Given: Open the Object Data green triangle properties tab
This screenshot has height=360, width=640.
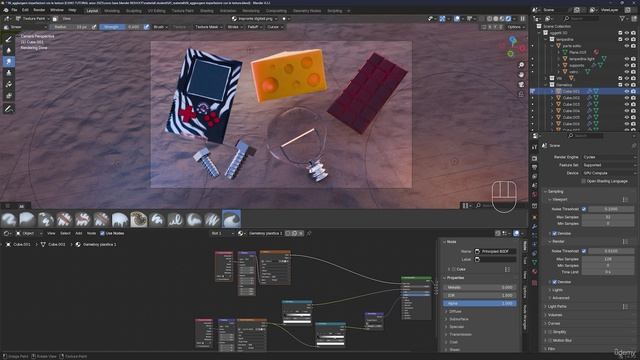Looking at the screenshot, I should 535,262.
